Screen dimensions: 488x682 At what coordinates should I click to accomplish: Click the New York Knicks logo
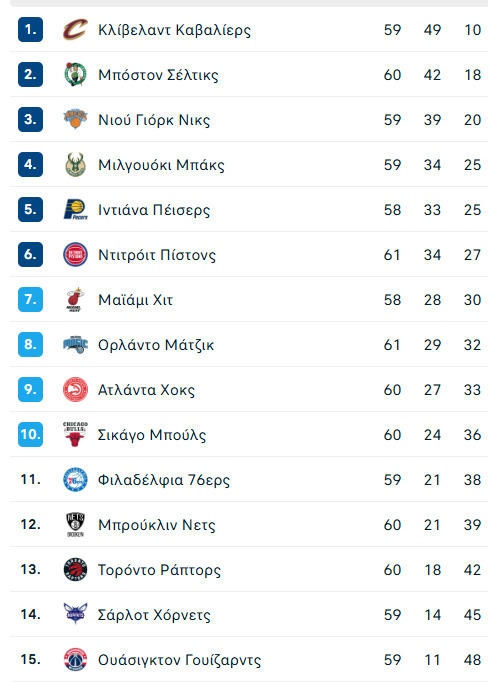tap(75, 119)
